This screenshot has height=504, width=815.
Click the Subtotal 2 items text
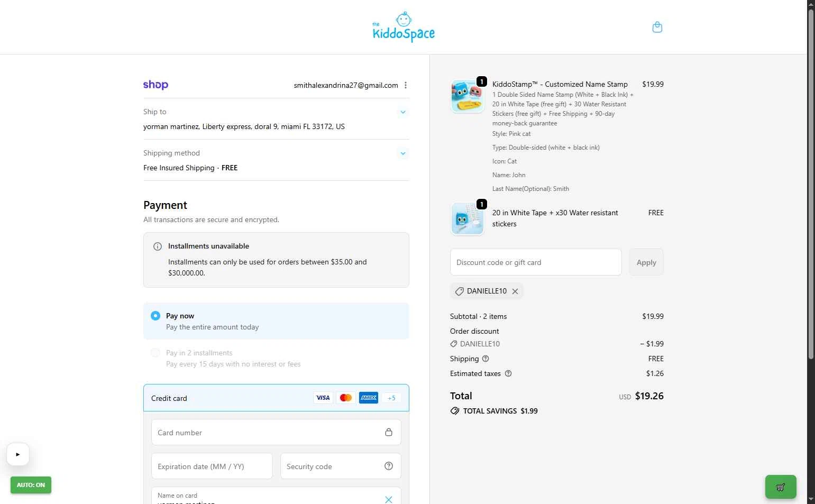[478, 316]
